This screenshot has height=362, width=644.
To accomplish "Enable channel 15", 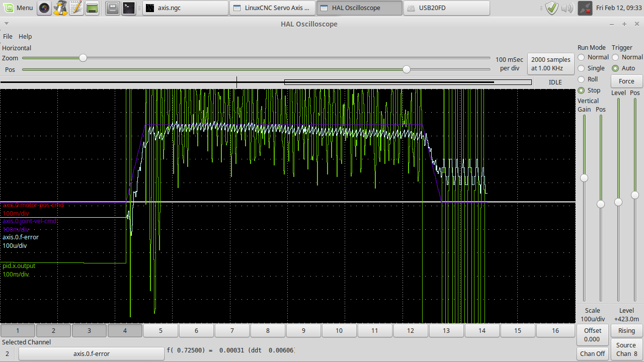I will (518, 330).
